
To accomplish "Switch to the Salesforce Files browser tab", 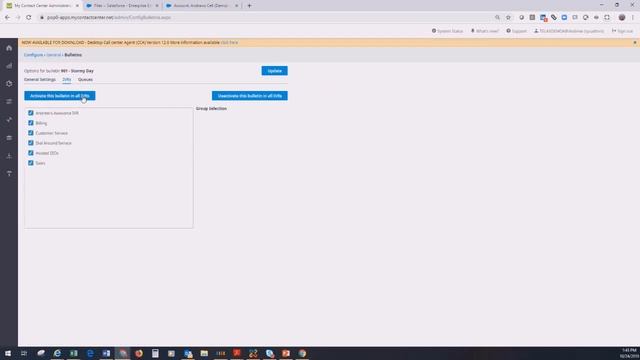I will (x=122, y=6).
